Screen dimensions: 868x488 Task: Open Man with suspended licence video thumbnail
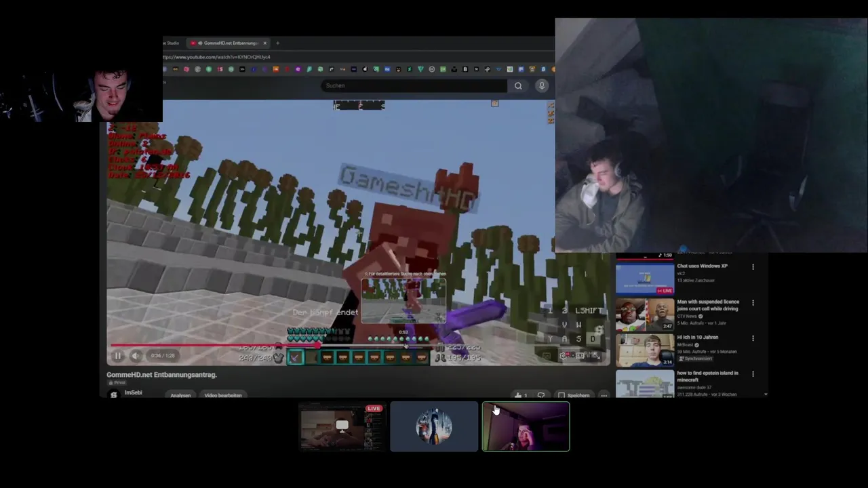pyautogui.click(x=645, y=314)
